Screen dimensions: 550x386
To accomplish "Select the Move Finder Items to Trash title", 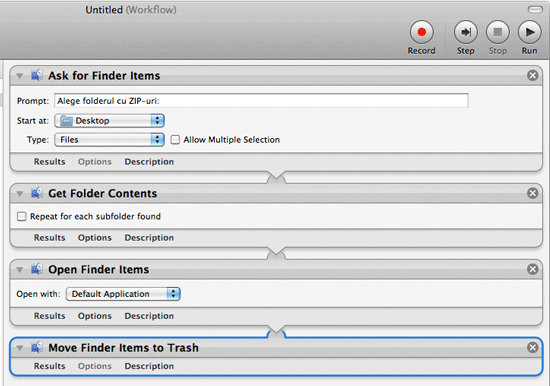I will 123,348.
